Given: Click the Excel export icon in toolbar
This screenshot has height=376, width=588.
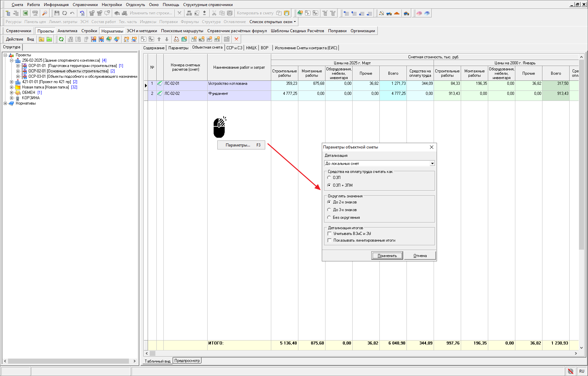Looking at the screenshot, I should pyautogui.click(x=25, y=13).
